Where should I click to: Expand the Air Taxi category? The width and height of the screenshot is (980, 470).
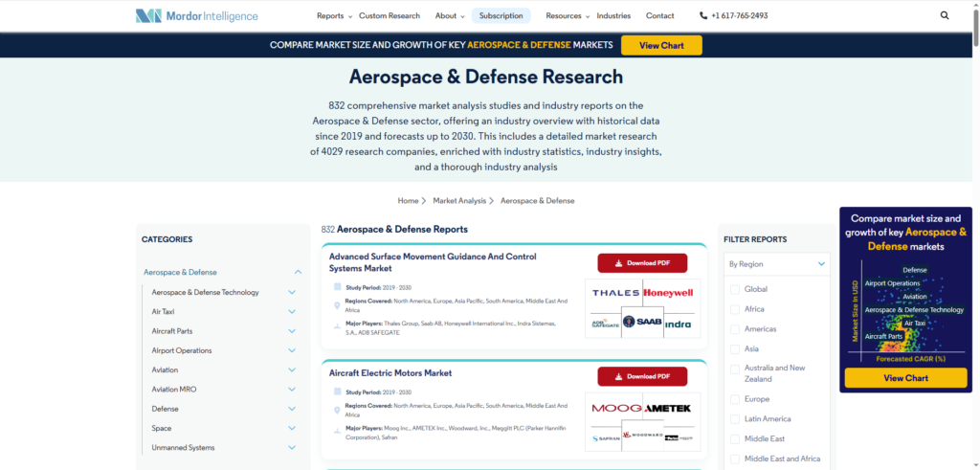click(292, 312)
